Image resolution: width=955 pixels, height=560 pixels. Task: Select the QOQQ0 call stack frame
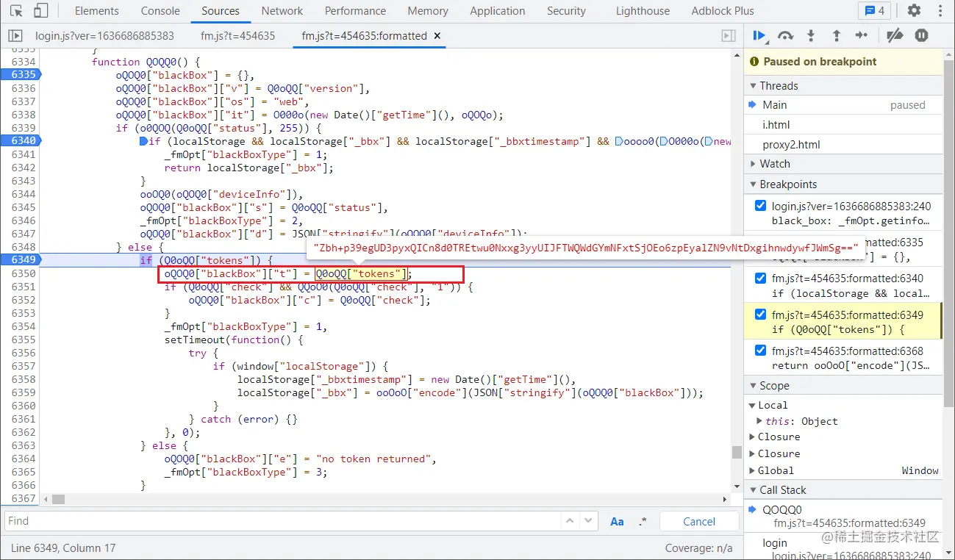click(x=843, y=516)
